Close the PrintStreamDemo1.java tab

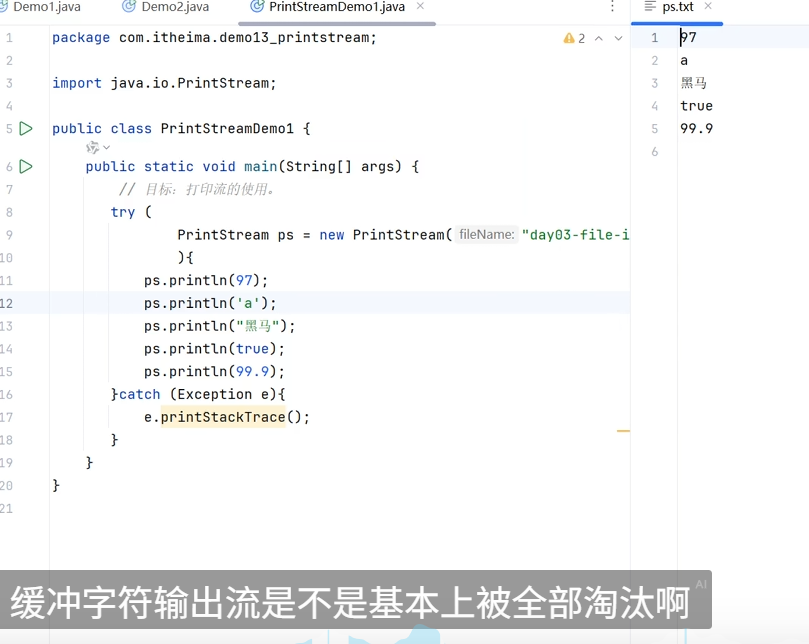[420, 6]
